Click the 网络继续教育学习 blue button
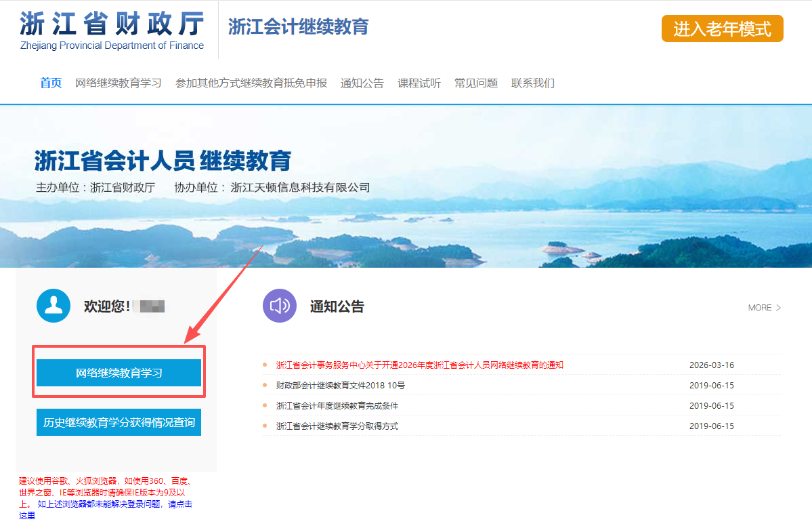The width and height of the screenshot is (812, 528). pos(118,372)
